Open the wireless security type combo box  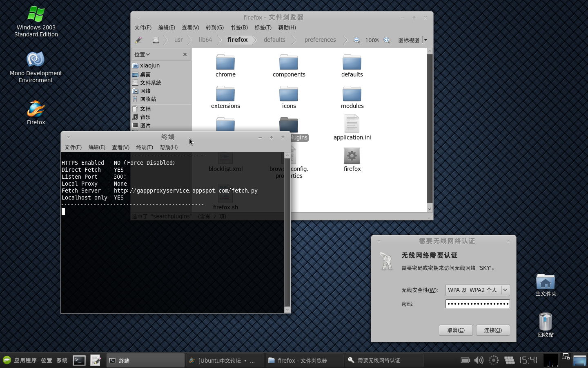[477, 290]
